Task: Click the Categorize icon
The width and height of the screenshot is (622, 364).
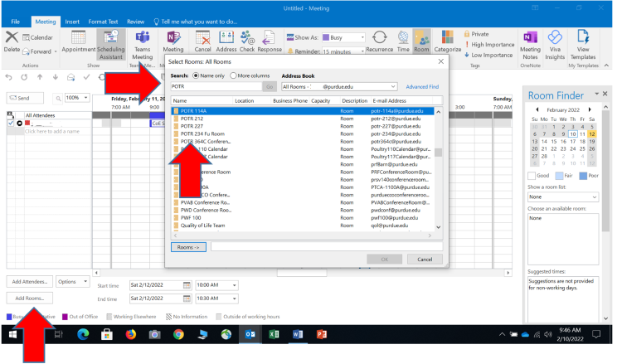Action: coord(447,41)
